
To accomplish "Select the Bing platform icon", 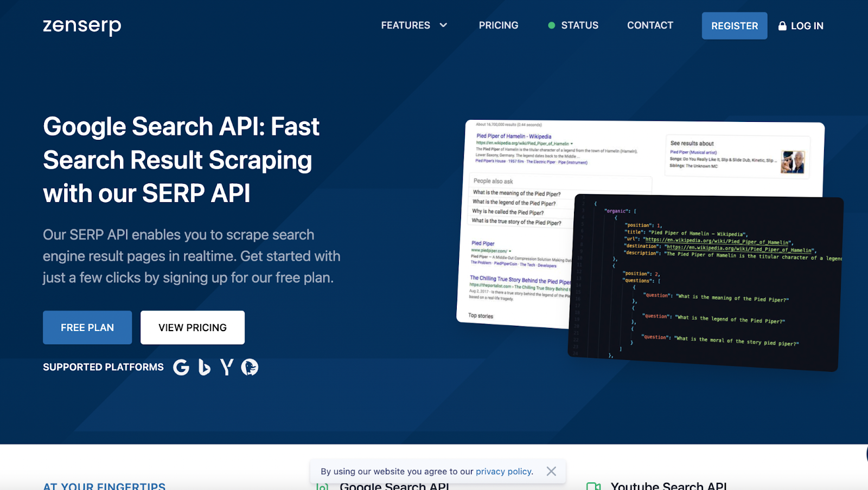I will pyautogui.click(x=204, y=367).
